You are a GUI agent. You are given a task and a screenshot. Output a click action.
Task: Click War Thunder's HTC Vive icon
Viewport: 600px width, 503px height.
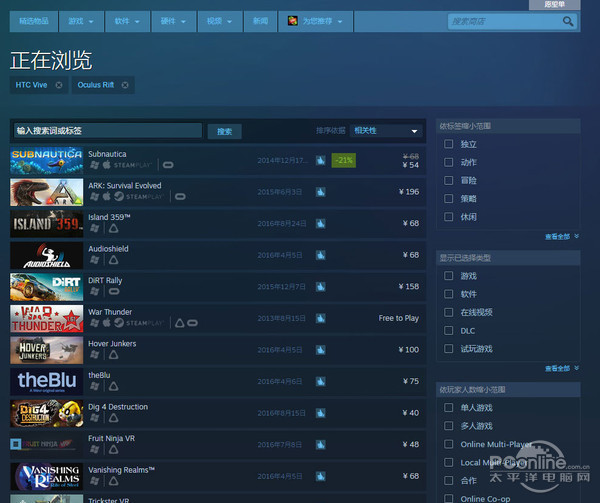point(179,323)
